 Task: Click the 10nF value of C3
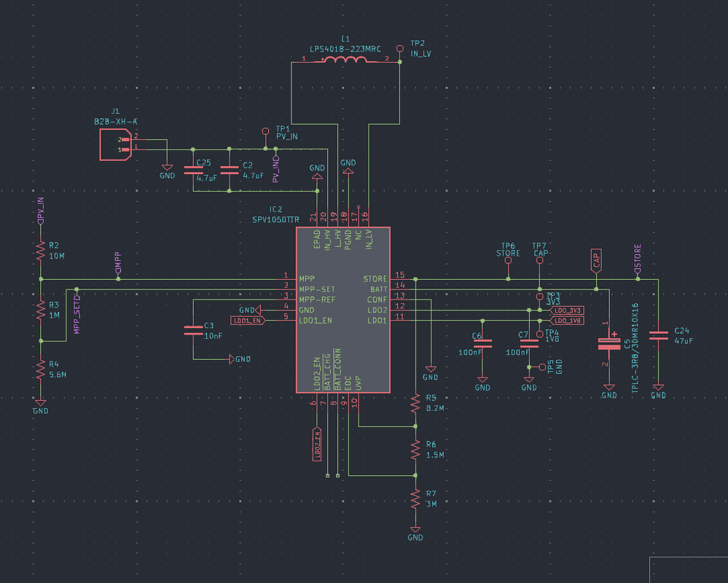pyautogui.click(x=213, y=336)
